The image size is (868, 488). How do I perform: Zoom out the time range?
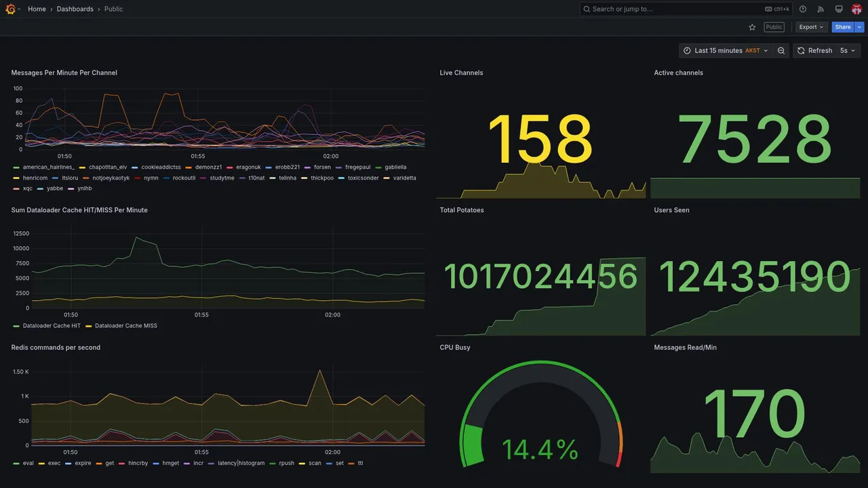pos(781,51)
